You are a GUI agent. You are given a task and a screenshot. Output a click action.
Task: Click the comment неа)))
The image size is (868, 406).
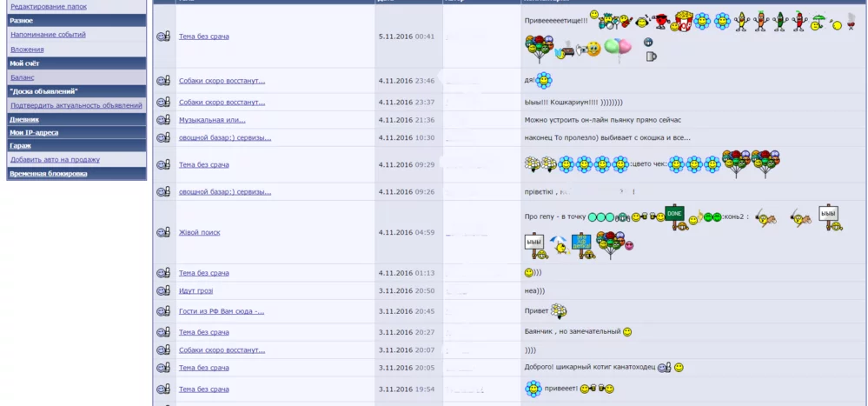click(534, 290)
